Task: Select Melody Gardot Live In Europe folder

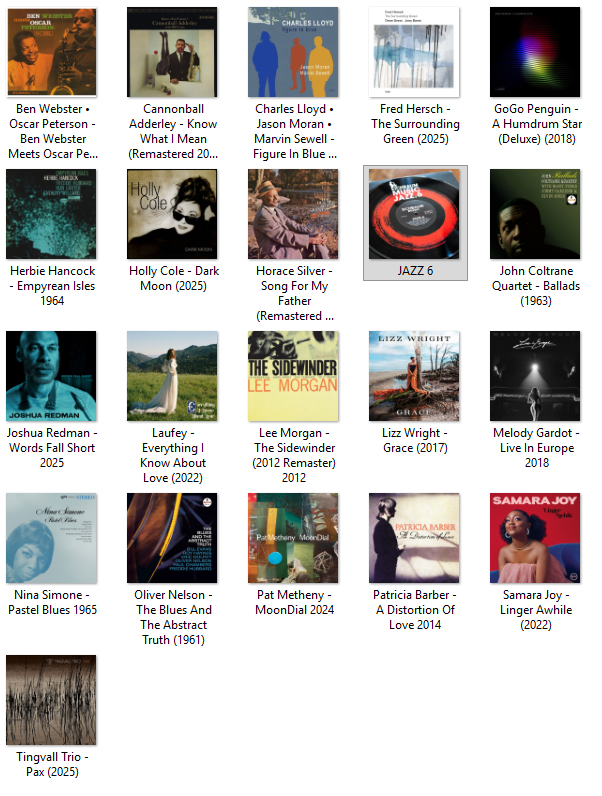Action: (x=535, y=400)
